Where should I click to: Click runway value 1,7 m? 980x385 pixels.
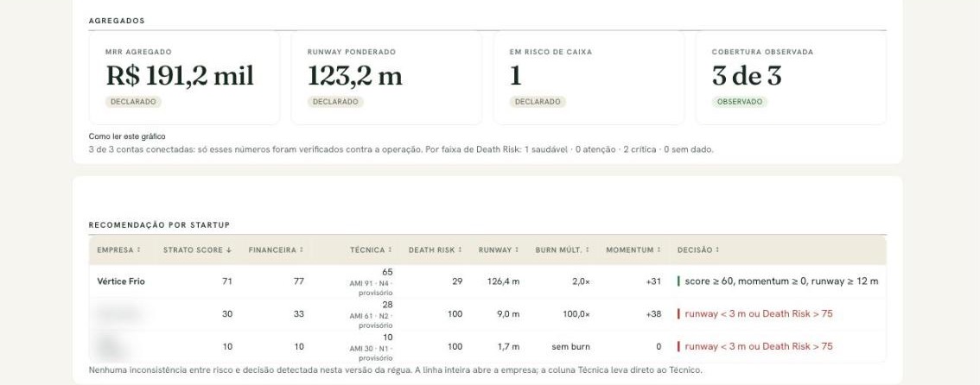[509, 346]
